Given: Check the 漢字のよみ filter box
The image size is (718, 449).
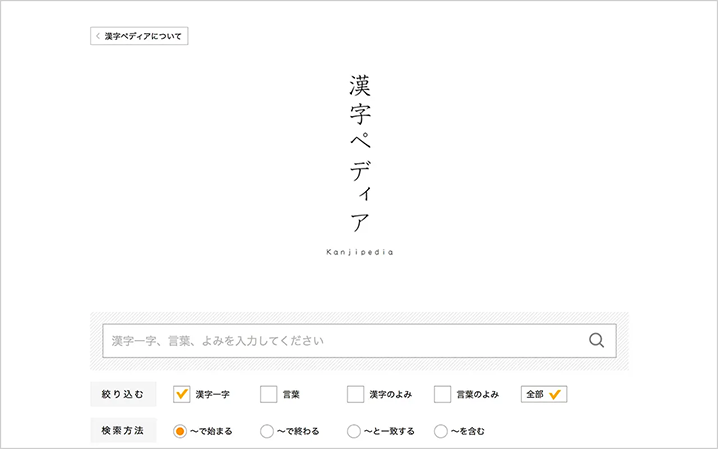Looking at the screenshot, I should pos(355,394).
